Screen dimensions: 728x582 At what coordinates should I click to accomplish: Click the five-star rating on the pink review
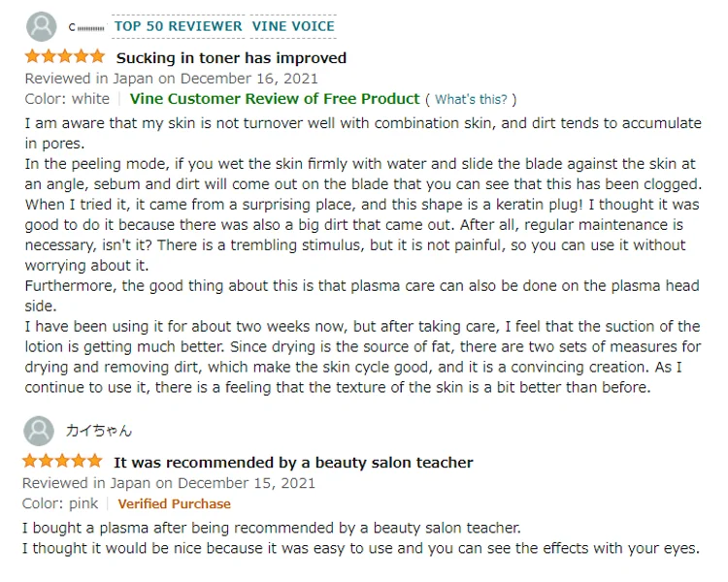pyautogui.click(x=62, y=462)
